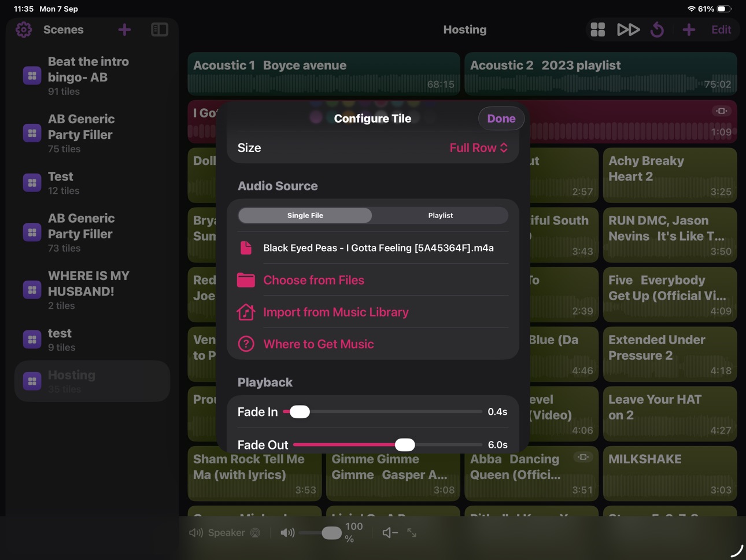Tap the expand arrows icon in bottom bar
Viewport: 746px width, 560px height.
(x=412, y=533)
